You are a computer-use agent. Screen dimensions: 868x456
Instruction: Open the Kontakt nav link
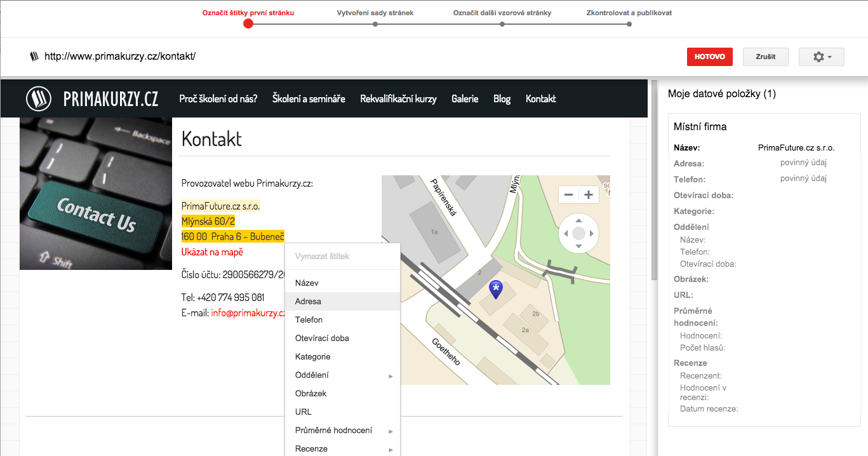pyautogui.click(x=541, y=98)
